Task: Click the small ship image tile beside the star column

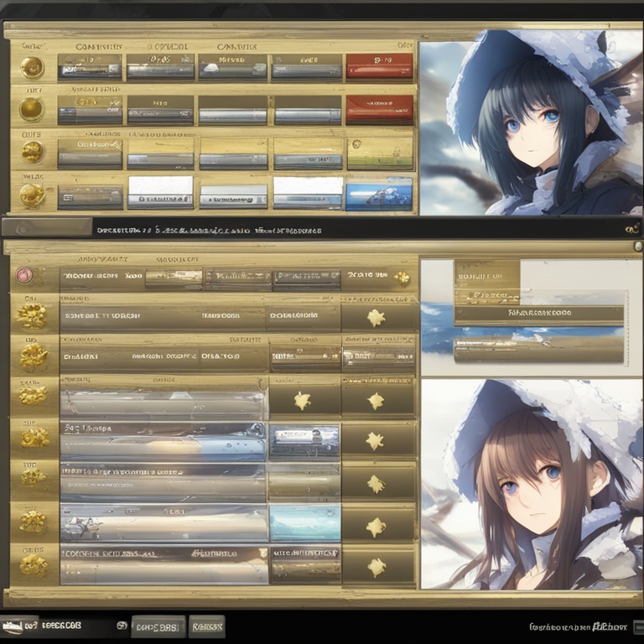Action: coord(304,440)
